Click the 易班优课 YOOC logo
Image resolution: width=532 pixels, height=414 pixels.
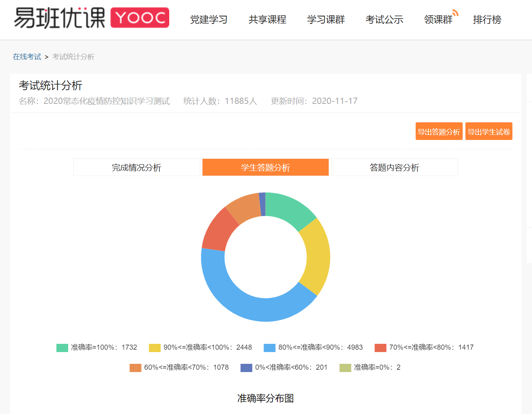(91, 18)
